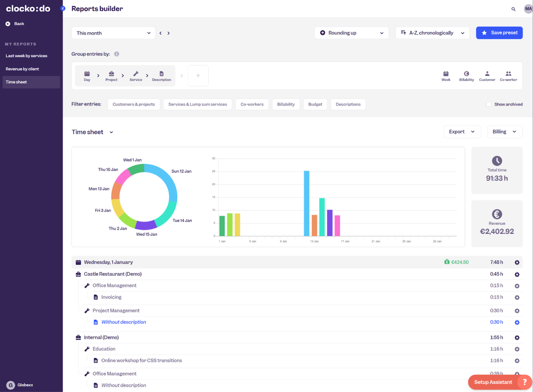This screenshot has width=533, height=392.
Task: Open search with the magnifier icon
Action: pyautogui.click(x=513, y=9)
